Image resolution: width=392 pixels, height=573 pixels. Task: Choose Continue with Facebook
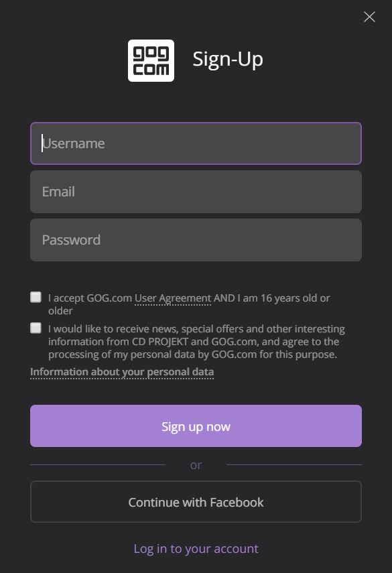coord(196,502)
